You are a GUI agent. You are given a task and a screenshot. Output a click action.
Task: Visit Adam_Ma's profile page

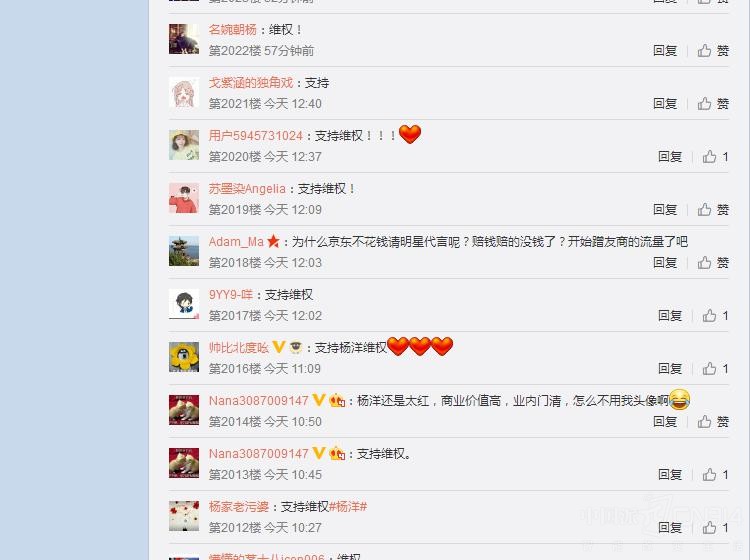click(x=236, y=242)
